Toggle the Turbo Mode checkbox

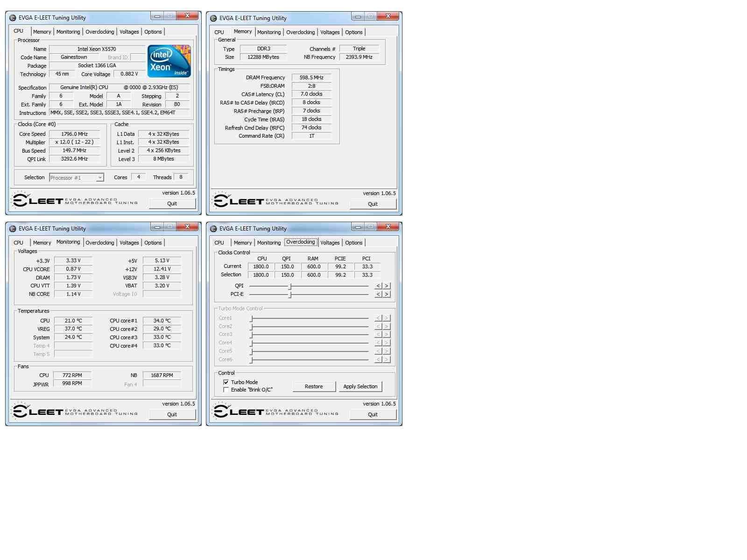pyautogui.click(x=226, y=382)
